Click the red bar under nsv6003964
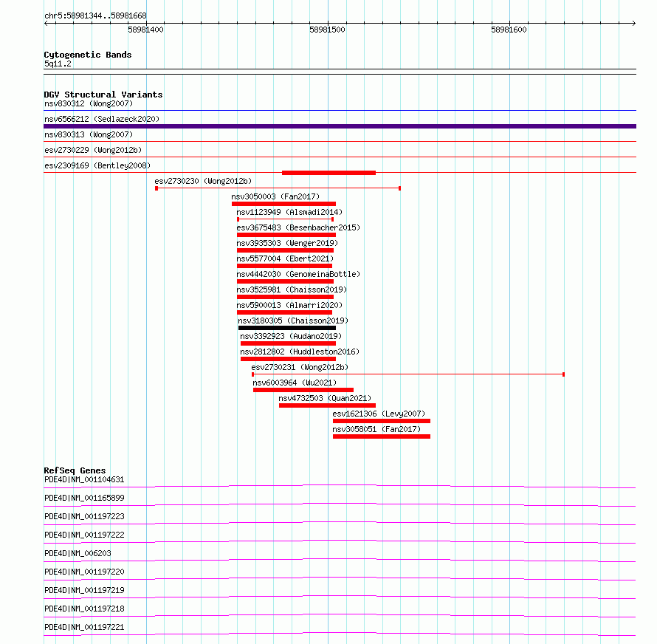 303,390
